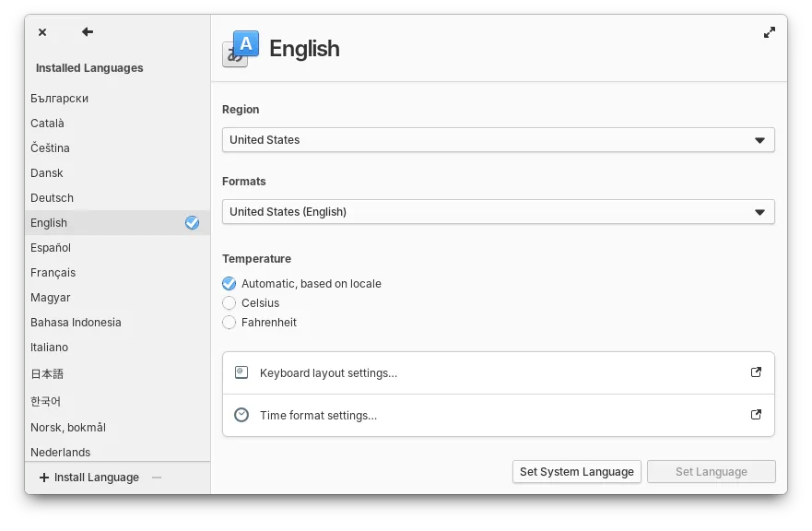
Task: Click the keyboard icon beside layout settings
Action: point(241,372)
